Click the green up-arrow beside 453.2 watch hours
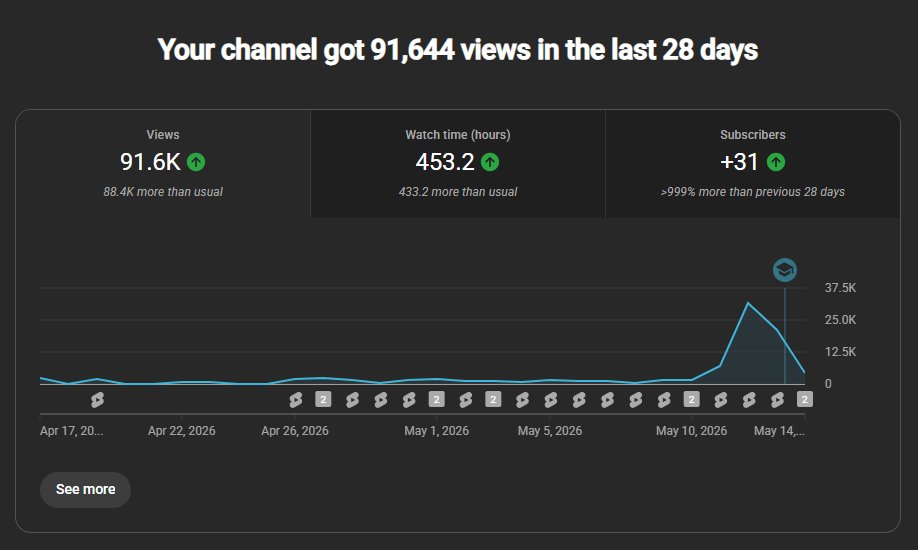The height and width of the screenshot is (550, 918). point(490,162)
